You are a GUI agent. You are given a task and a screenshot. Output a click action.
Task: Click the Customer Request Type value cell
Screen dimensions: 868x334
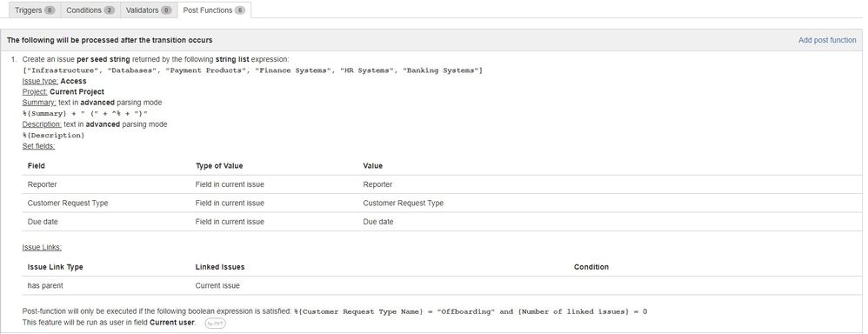(x=403, y=204)
